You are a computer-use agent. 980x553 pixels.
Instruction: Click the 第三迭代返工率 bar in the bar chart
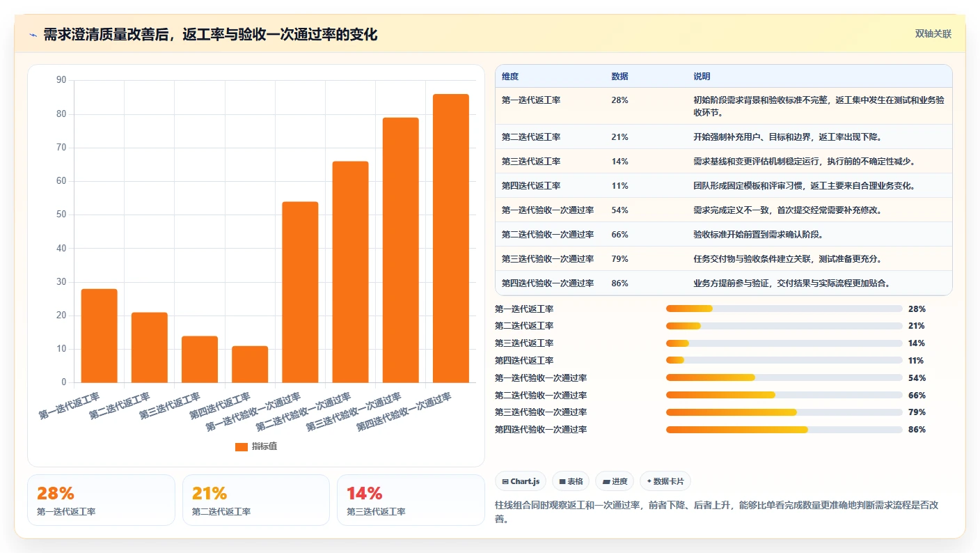point(200,359)
